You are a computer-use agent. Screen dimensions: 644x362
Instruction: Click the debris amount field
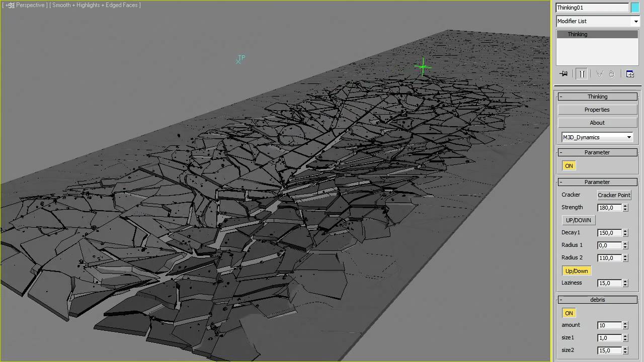[x=609, y=325]
